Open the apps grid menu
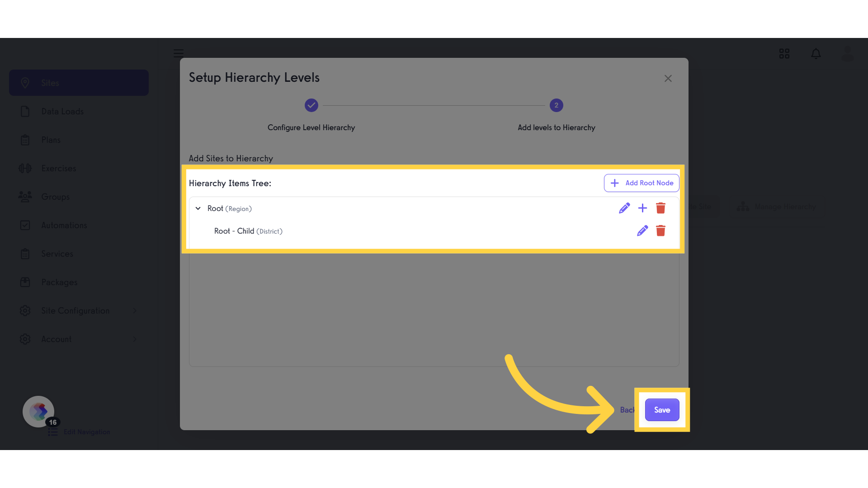Screen dimensions: 868x488 point(784,53)
